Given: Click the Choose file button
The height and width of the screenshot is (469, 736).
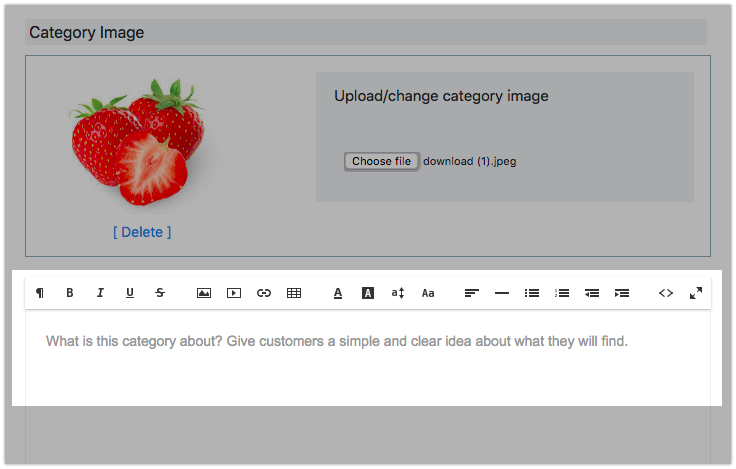Looking at the screenshot, I should coord(381,161).
